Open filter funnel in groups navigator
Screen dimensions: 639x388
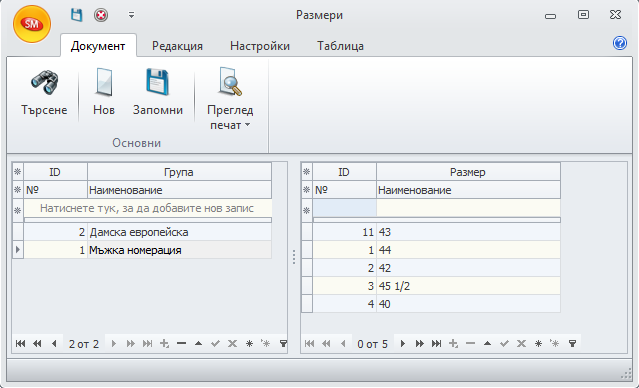tap(283, 344)
